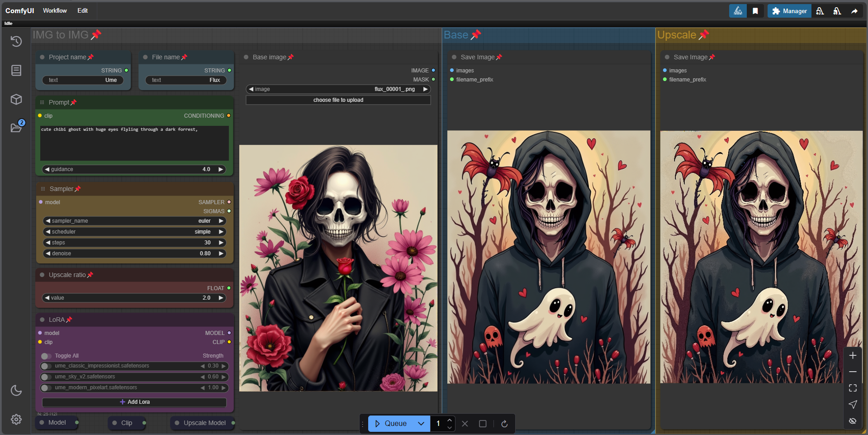The height and width of the screenshot is (435, 868).
Task: Toggle ume_sky_v2.safetensors LoRA on
Action: coord(46,377)
